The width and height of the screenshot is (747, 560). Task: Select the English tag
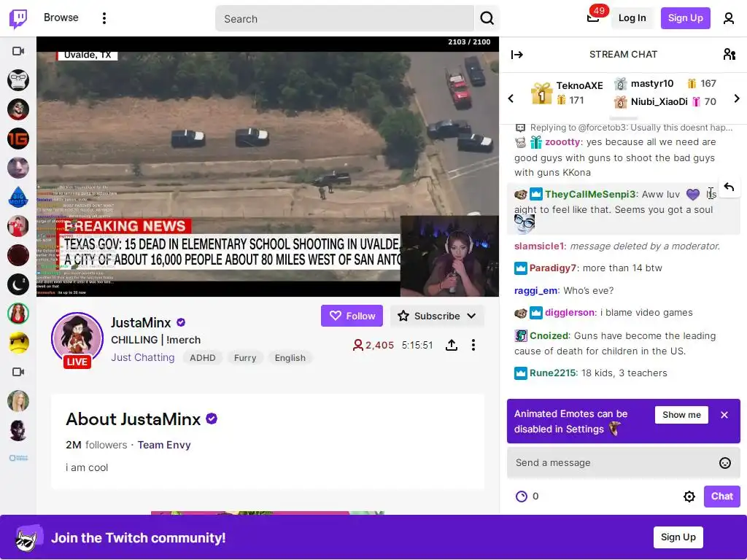click(290, 357)
